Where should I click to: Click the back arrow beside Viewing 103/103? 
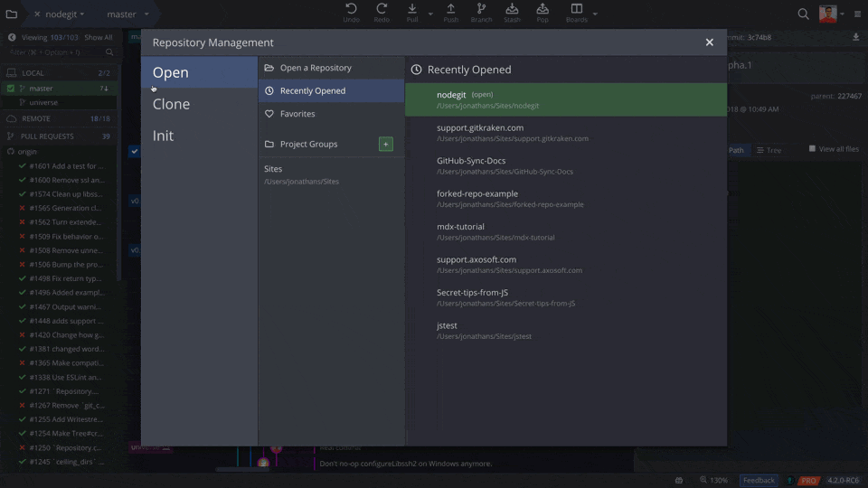point(12,37)
